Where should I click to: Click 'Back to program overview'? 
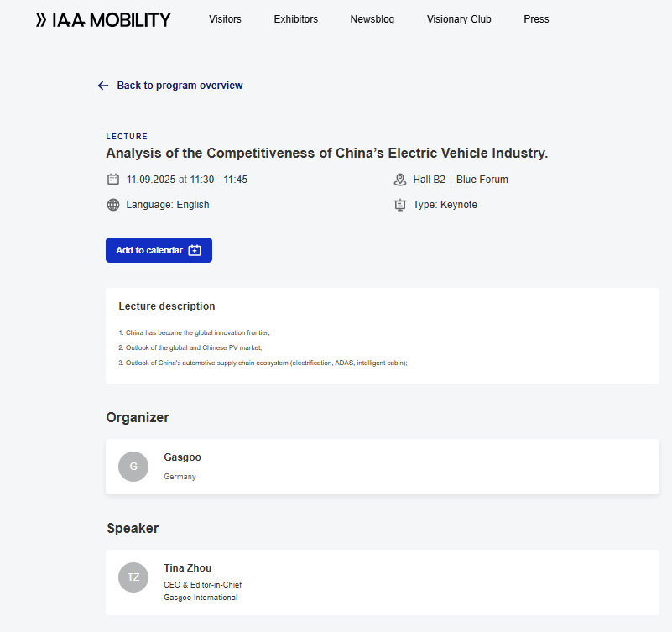point(180,85)
